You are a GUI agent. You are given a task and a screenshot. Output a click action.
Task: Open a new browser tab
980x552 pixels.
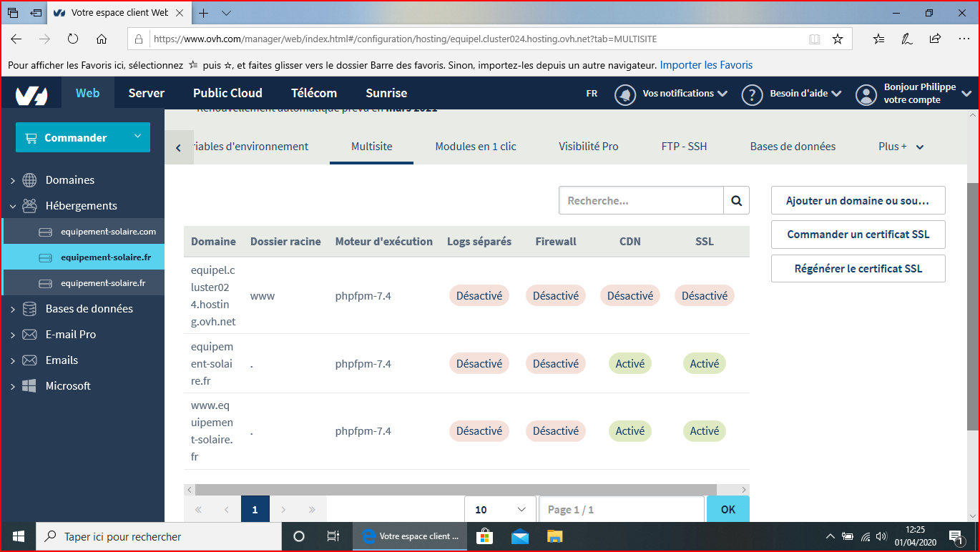pyautogui.click(x=204, y=13)
